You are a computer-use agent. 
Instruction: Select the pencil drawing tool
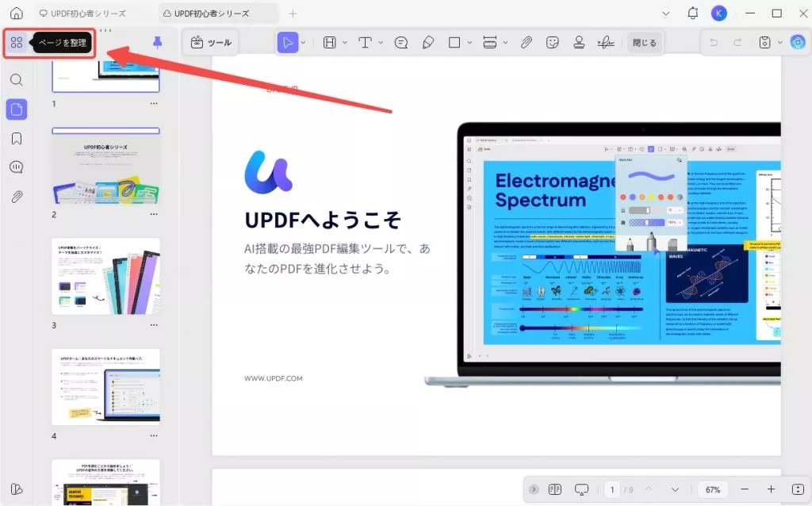[427, 43]
